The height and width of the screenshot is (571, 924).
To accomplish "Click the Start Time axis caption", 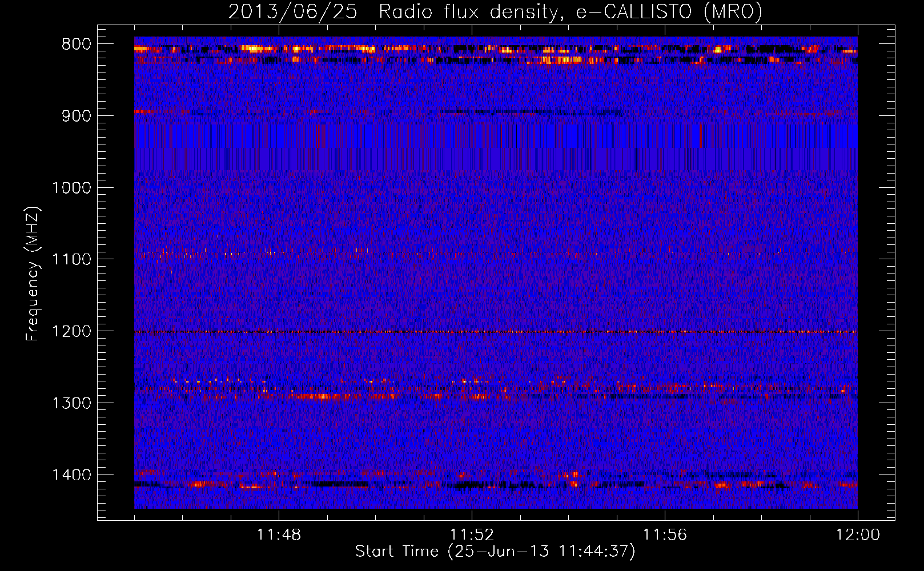I will 495,552.
